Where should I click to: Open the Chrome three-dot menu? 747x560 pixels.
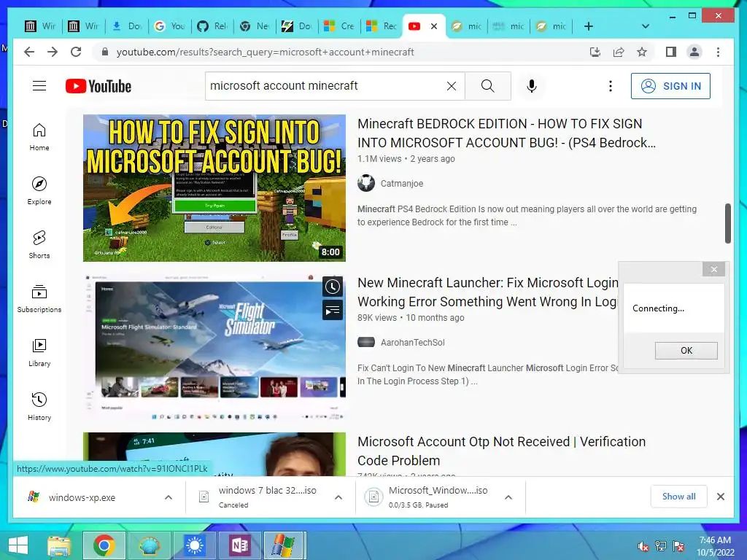click(x=718, y=52)
